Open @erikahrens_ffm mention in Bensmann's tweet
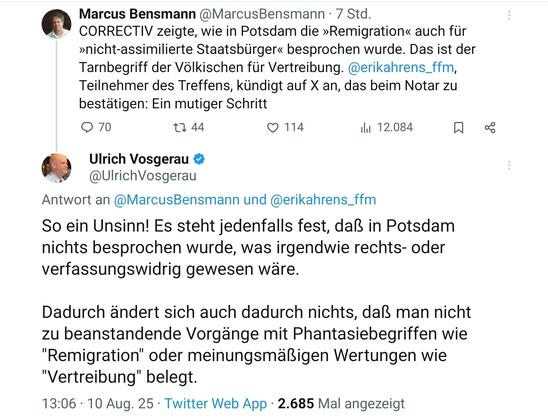This screenshot has width=548, height=420. pyautogui.click(x=401, y=67)
